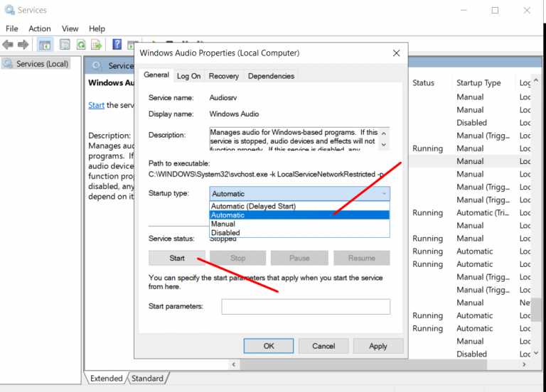The width and height of the screenshot is (546, 392).
Task: Open the Help menu
Action: point(97,28)
